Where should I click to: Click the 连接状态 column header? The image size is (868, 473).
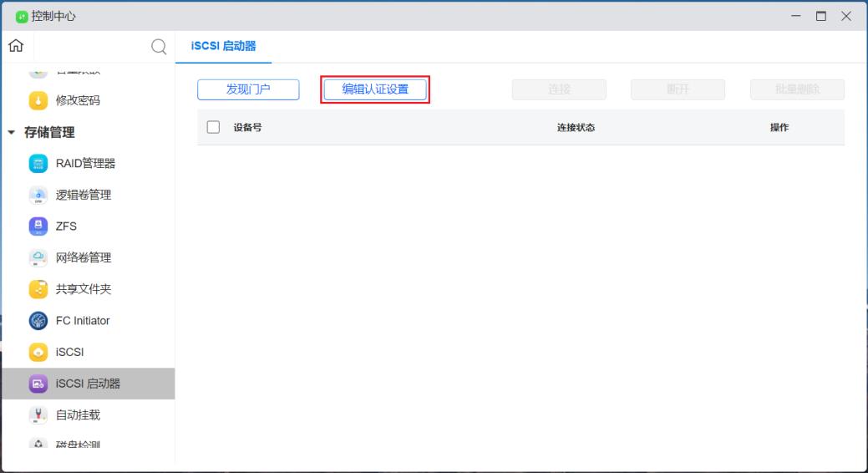576,128
